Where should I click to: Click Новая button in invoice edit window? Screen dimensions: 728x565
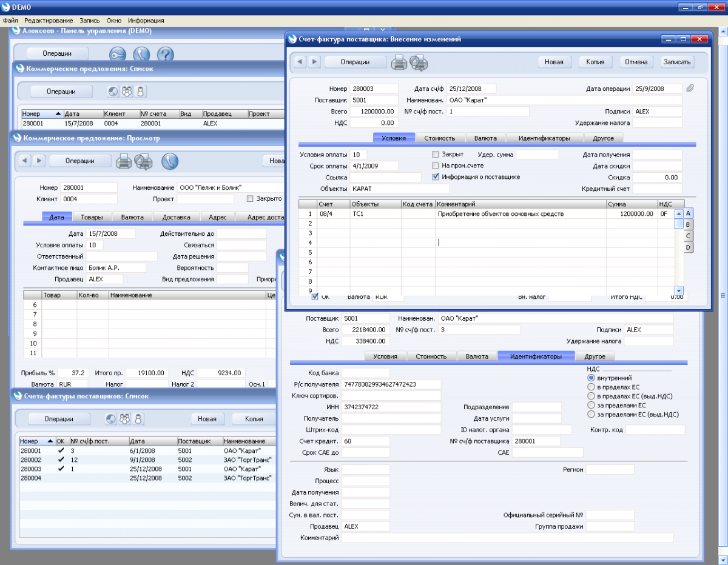[x=554, y=62]
